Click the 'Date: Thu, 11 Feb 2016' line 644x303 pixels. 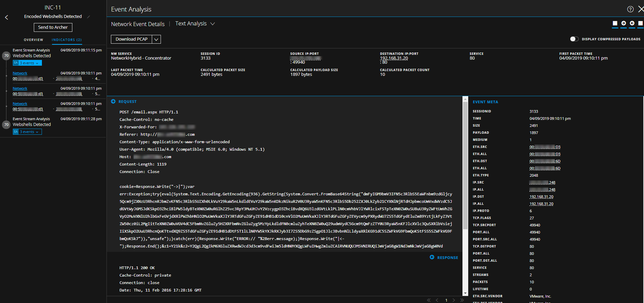tap(161, 290)
